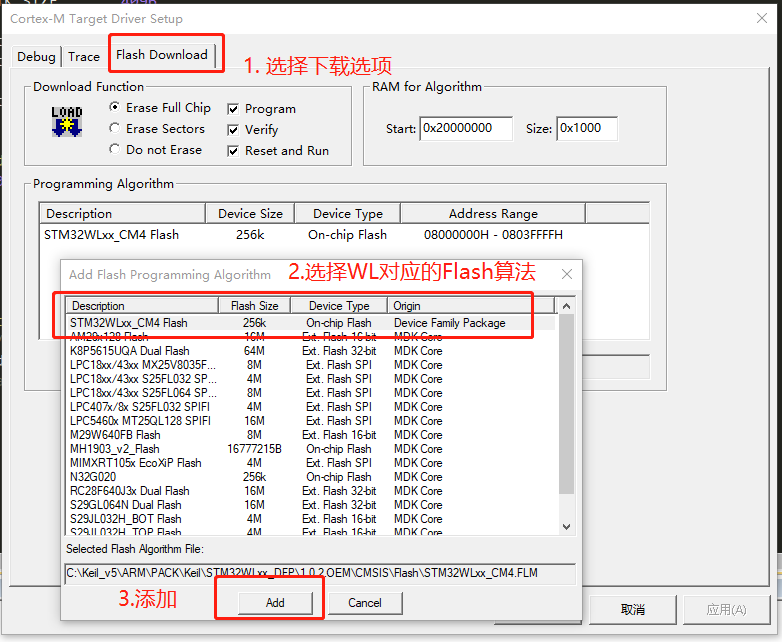Sort algorithm list by Flash Size header
Image resolution: width=782 pixels, height=642 pixels.
click(254, 306)
